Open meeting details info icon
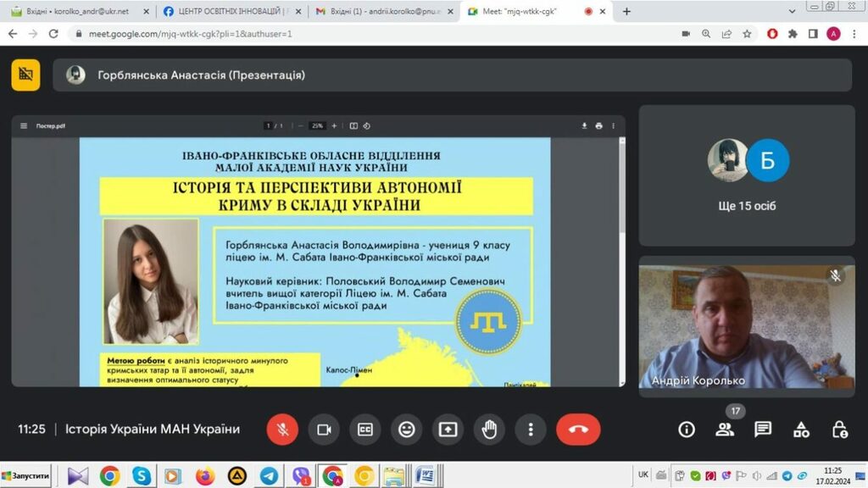This screenshot has width=868, height=488. (x=687, y=430)
